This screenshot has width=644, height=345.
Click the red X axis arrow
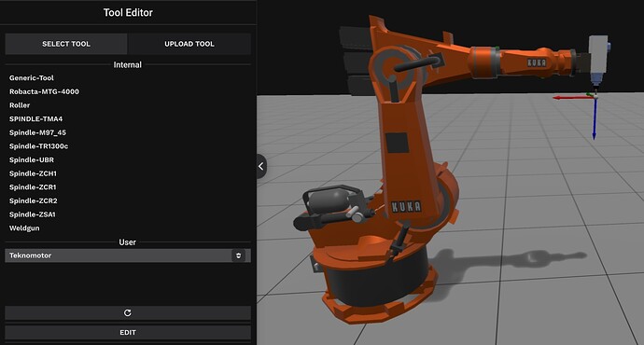[572, 98]
